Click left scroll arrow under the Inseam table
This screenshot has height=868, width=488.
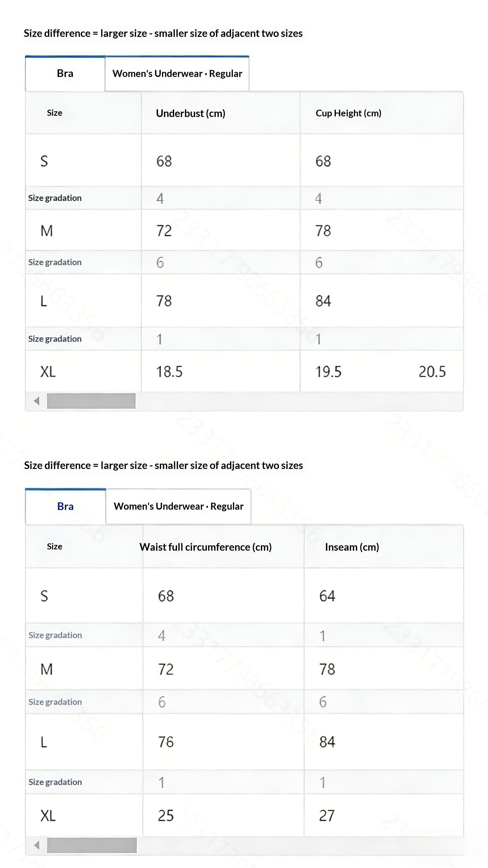(x=37, y=845)
